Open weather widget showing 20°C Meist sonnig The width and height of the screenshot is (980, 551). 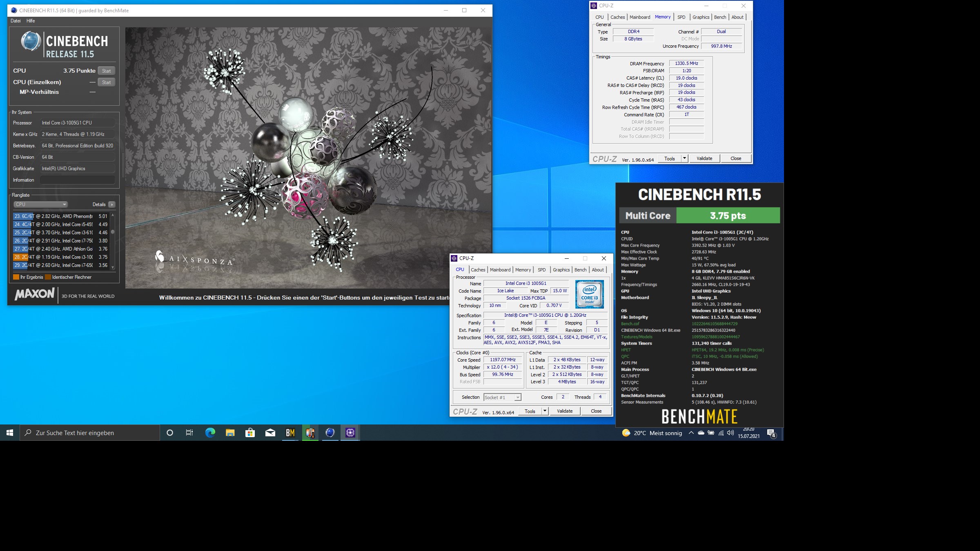[652, 433]
